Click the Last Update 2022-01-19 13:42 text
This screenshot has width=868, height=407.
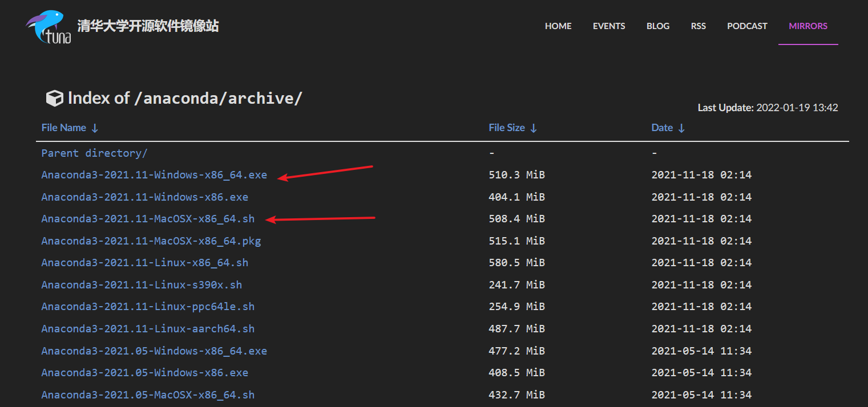click(x=768, y=107)
